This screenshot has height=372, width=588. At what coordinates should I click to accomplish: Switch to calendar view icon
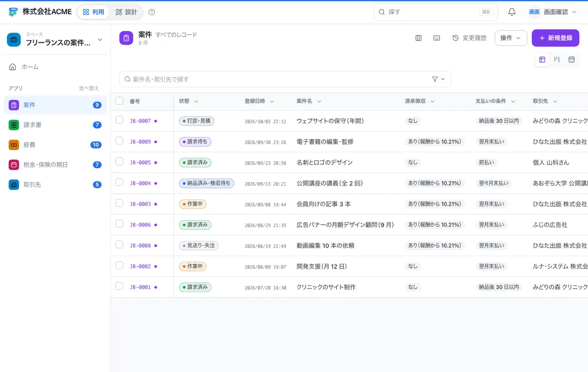(x=571, y=59)
